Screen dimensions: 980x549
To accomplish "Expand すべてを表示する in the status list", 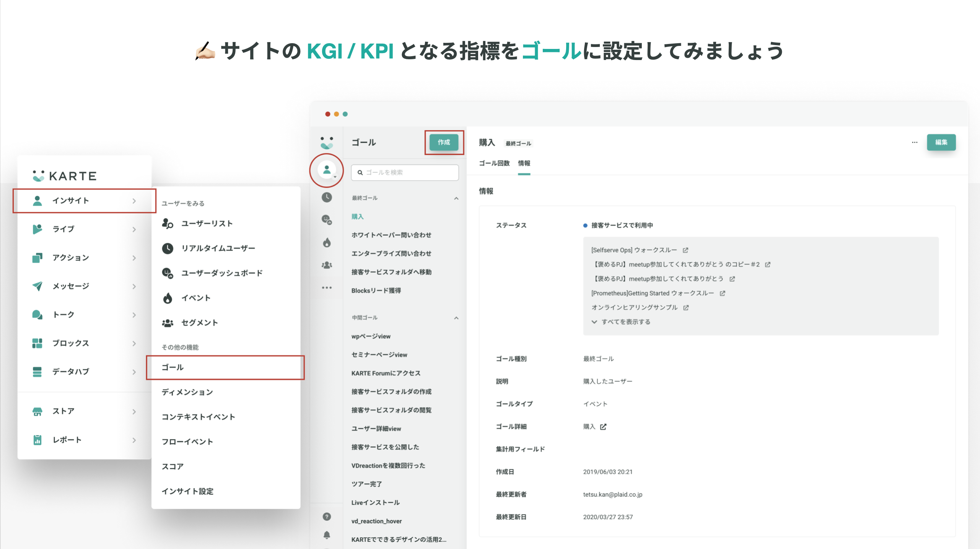I will [621, 322].
